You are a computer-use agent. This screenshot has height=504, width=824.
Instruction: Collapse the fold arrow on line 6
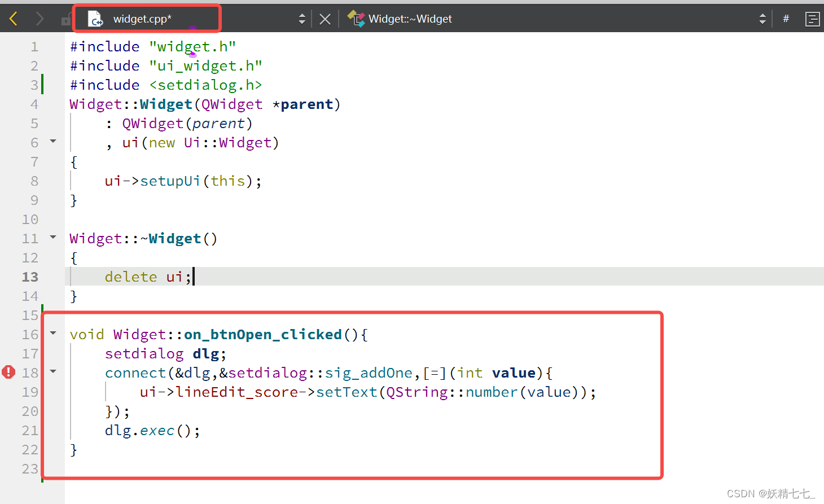coord(53,141)
